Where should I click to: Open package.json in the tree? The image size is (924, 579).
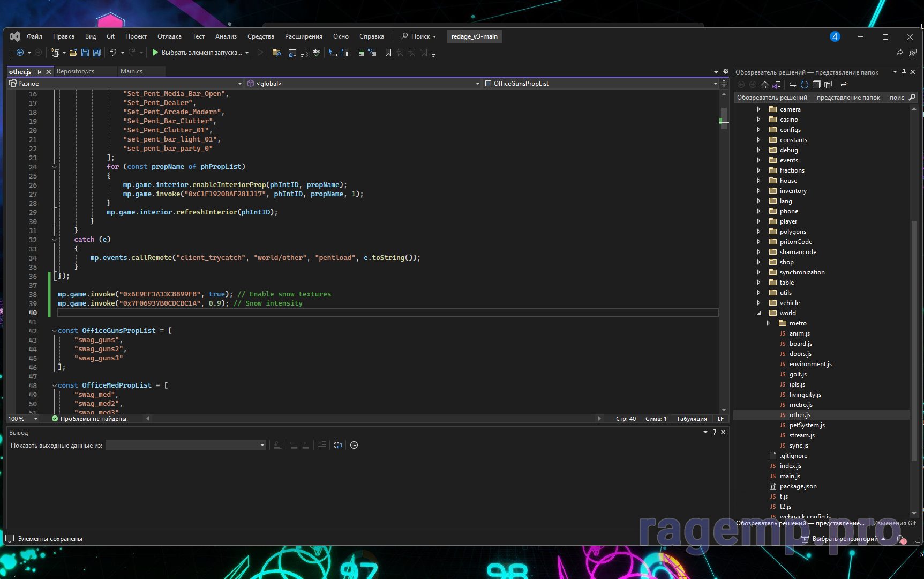(x=798, y=486)
